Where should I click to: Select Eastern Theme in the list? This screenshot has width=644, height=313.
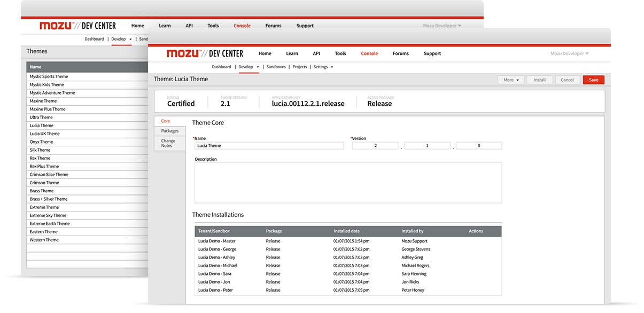88,232
